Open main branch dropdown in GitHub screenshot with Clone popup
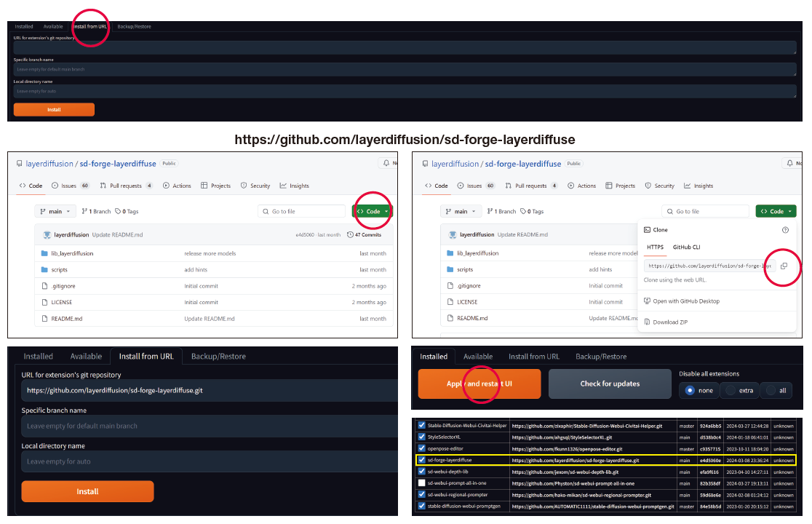Screen dimensions: 812x524 461,211
